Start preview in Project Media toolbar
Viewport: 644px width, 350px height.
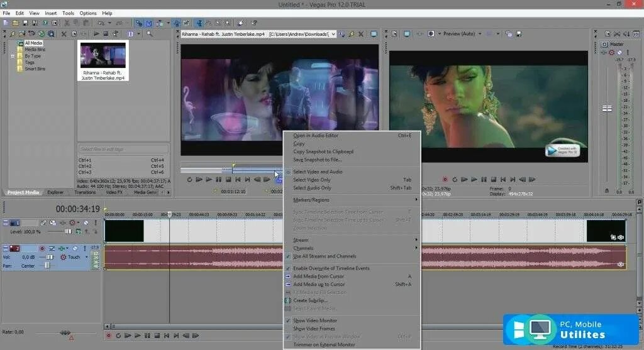pyautogui.click(x=96, y=34)
